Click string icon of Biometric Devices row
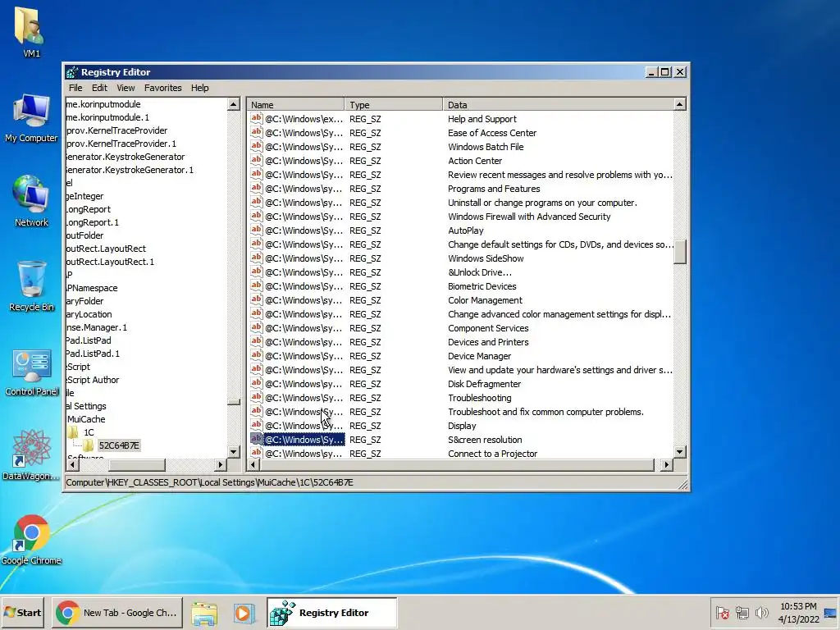Screen dimensions: 840x630 pos(257,285)
